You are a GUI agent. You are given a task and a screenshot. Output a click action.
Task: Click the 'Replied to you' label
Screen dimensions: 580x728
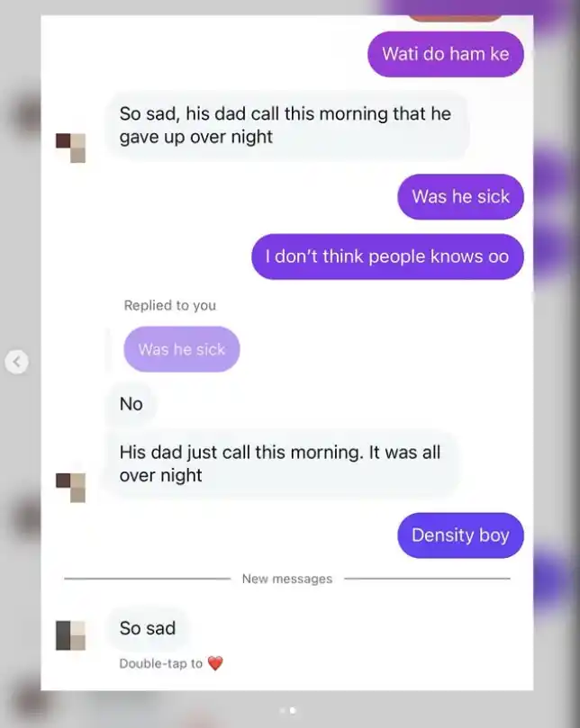click(170, 305)
